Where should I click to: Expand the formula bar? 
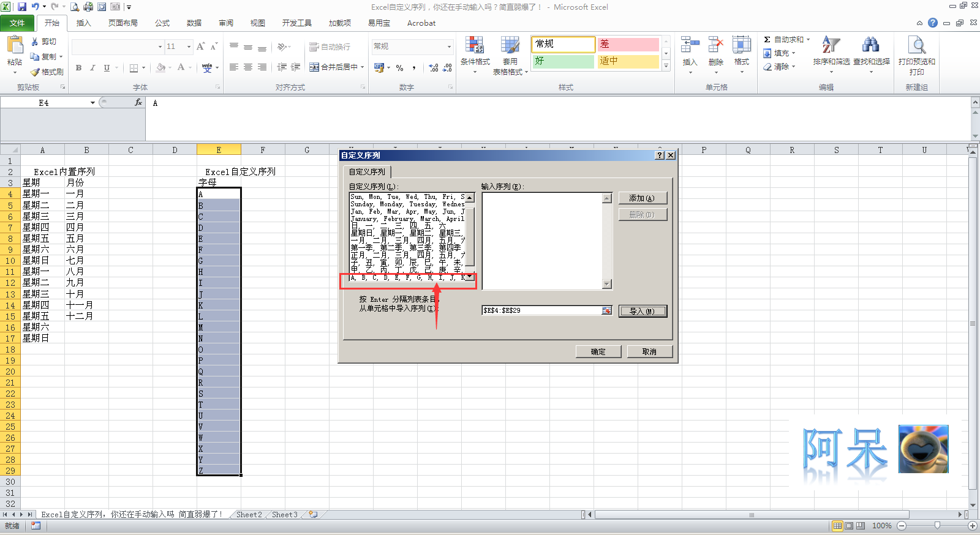coord(975,102)
